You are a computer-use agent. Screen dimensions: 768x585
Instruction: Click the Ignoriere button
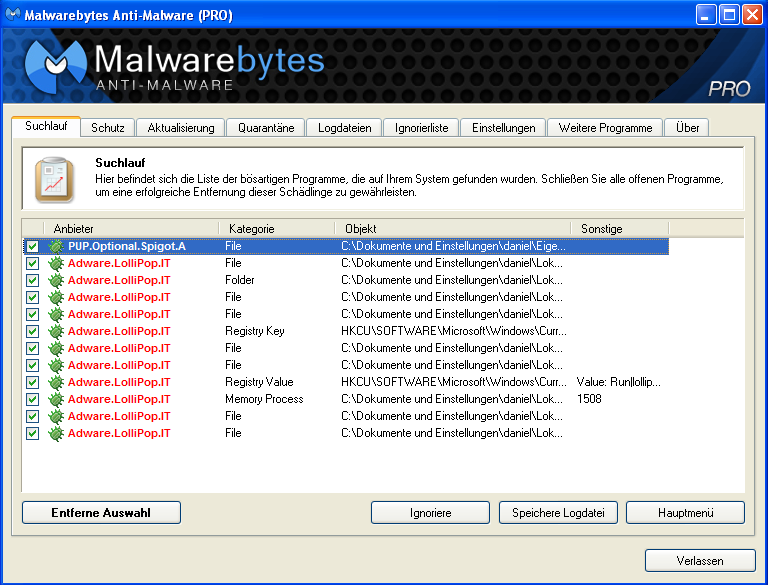point(431,512)
